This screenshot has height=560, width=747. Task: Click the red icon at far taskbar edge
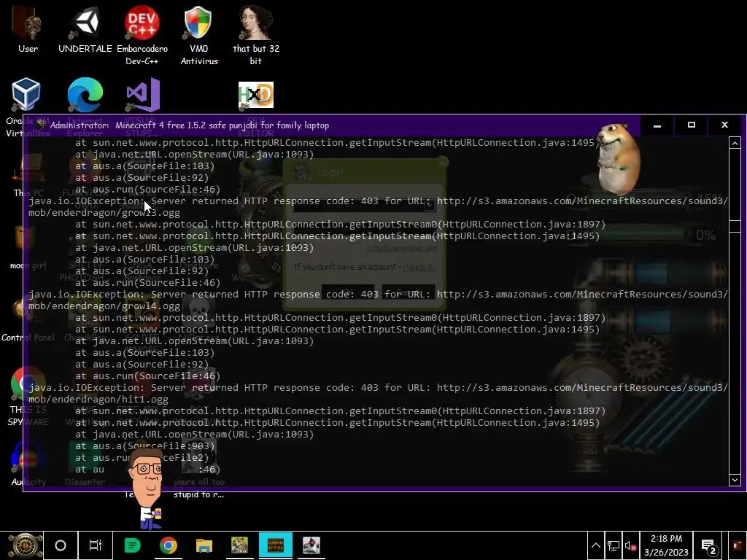[738, 546]
